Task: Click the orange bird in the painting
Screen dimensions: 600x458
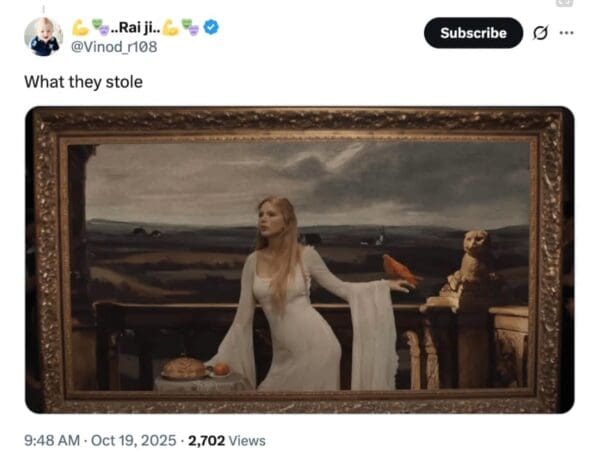Action: click(x=398, y=270)
